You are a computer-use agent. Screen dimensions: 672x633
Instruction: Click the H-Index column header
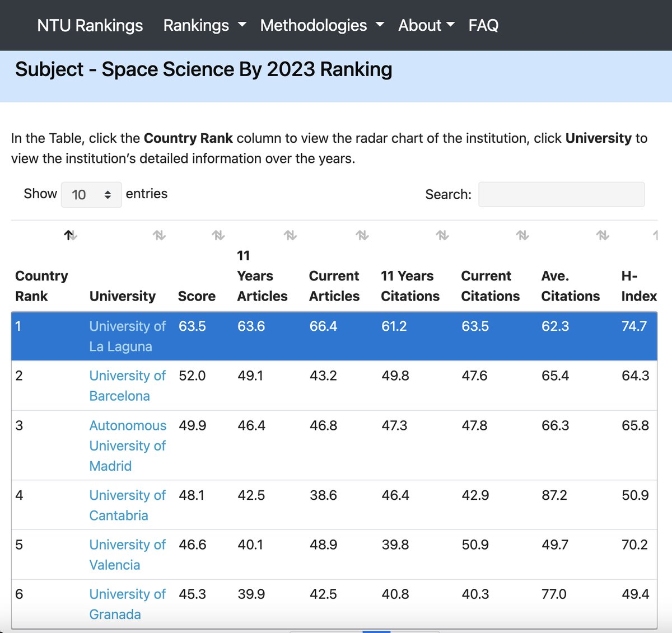point(639,286)
